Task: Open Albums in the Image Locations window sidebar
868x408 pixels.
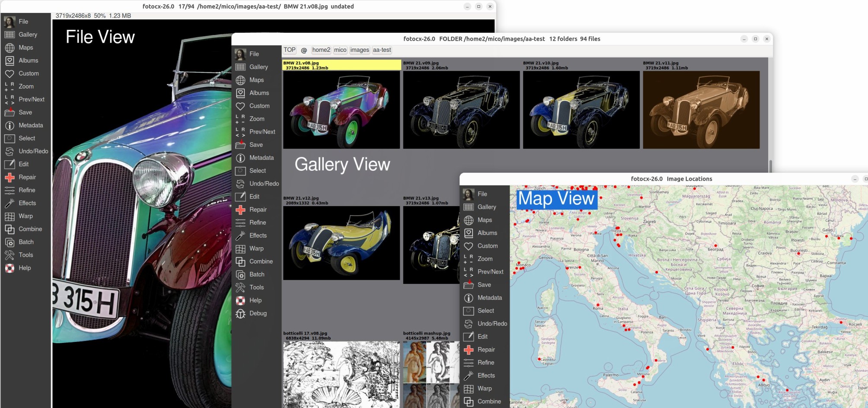Action: point(469,233)
